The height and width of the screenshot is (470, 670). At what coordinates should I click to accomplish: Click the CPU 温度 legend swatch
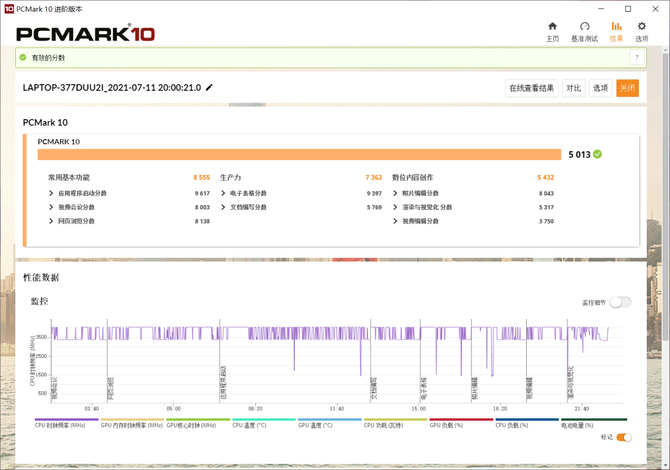point(263,420)
